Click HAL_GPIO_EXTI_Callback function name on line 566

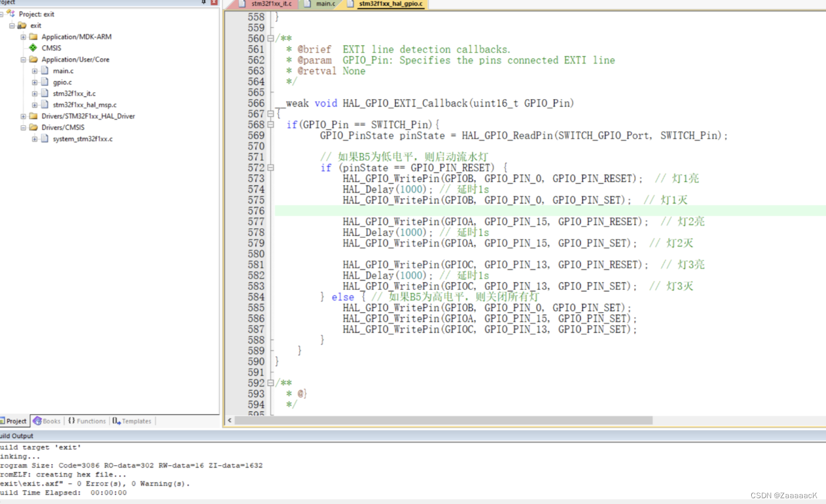405,103
